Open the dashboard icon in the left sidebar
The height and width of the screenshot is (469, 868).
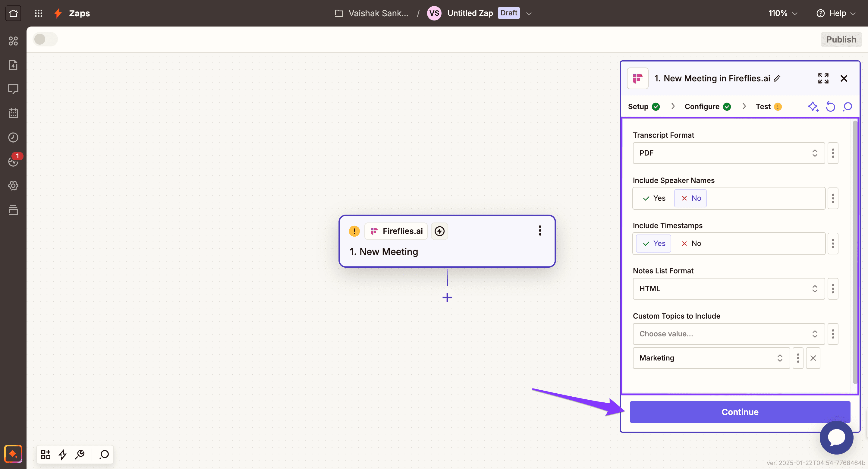pyautogui.click(x=13, y=41)
